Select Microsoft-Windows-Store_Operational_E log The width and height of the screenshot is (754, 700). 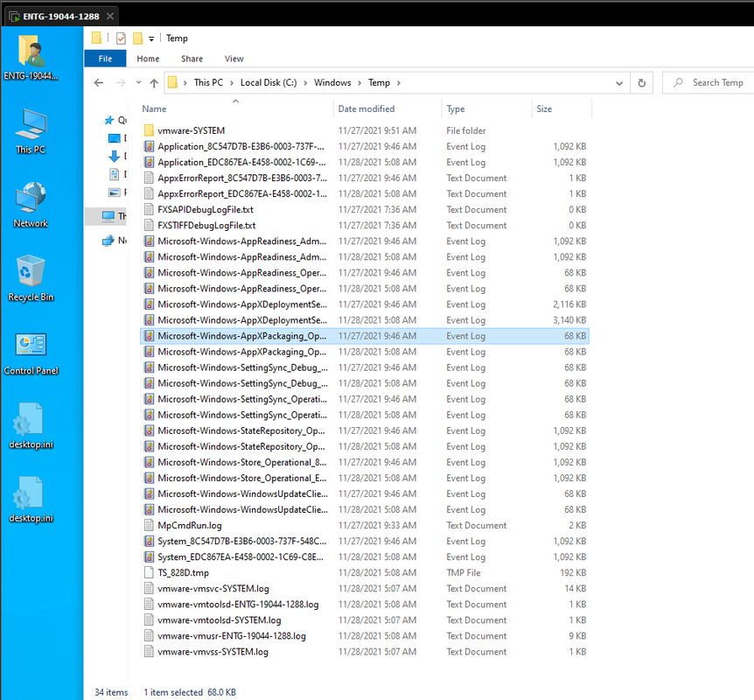click(x=365, y=479)
